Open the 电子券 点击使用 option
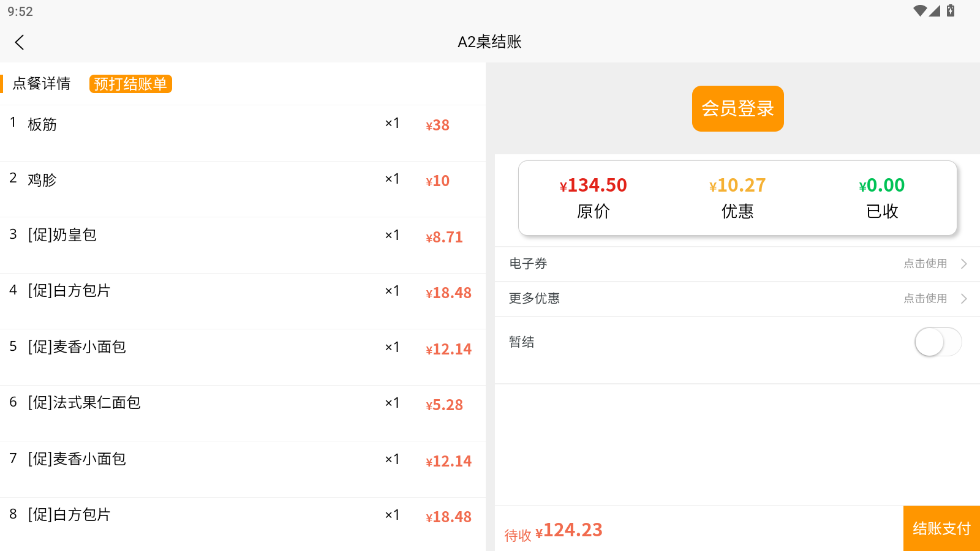 click(925, 264)
